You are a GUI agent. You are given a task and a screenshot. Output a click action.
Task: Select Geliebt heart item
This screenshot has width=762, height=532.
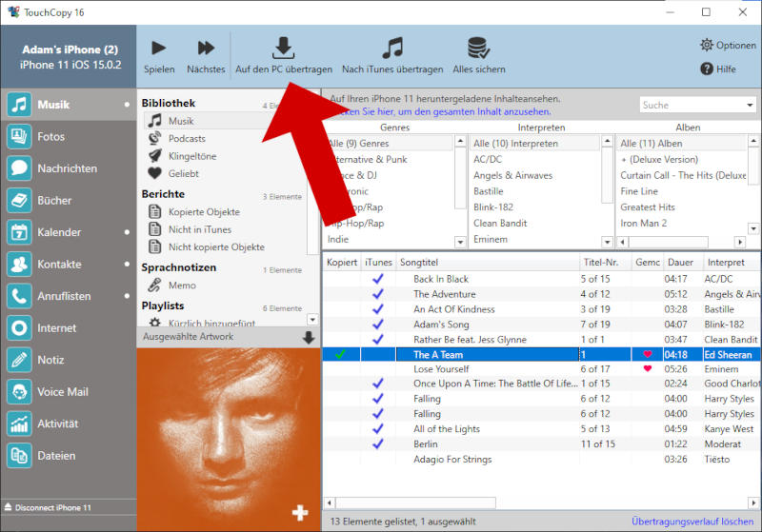tap(183, 174)
